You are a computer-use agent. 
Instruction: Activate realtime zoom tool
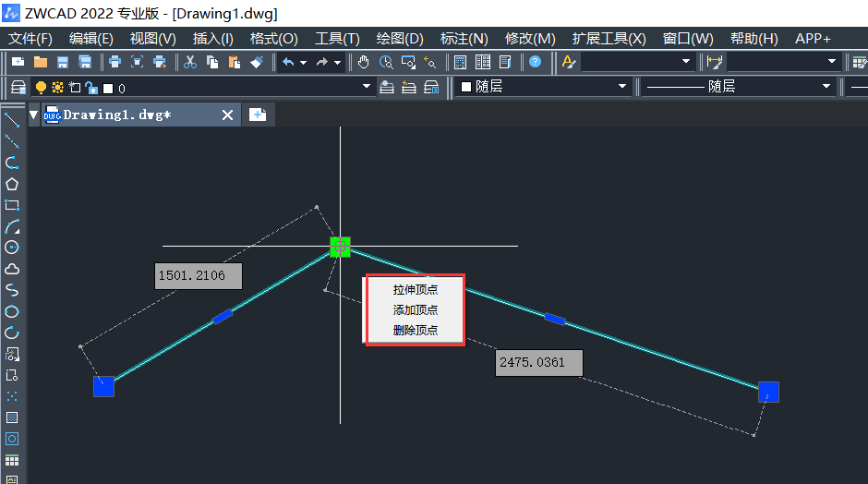pos(386,62)
